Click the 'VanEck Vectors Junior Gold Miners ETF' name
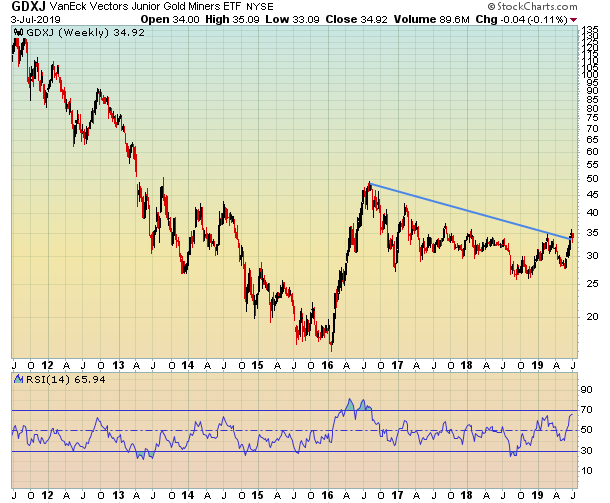Viewport: 610px width, 503px height. 146,7
